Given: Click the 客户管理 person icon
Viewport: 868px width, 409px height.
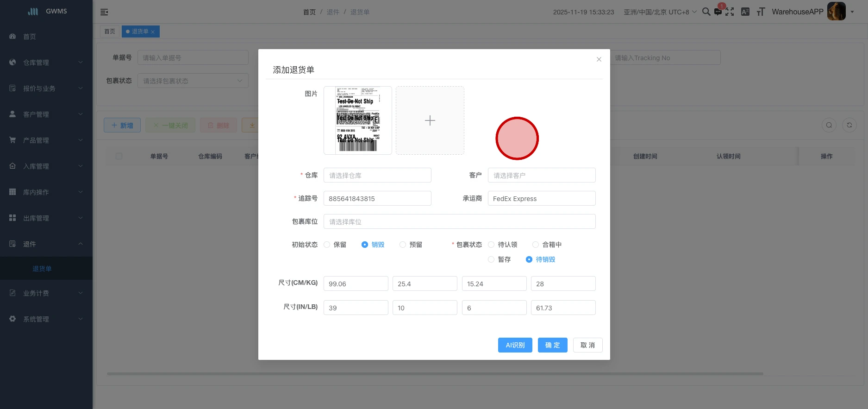Looking at the screenshot, I should (x=12, y=114).
